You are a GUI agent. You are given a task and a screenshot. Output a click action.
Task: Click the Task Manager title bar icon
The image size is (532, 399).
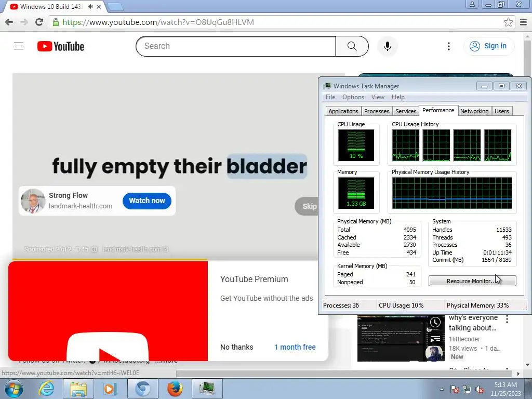click(x=327, y=86)
